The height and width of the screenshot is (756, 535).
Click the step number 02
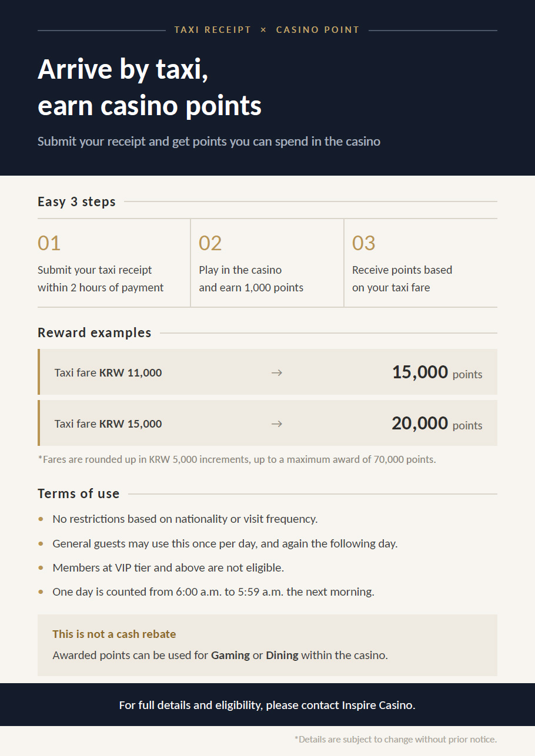[x=210, y=243]
